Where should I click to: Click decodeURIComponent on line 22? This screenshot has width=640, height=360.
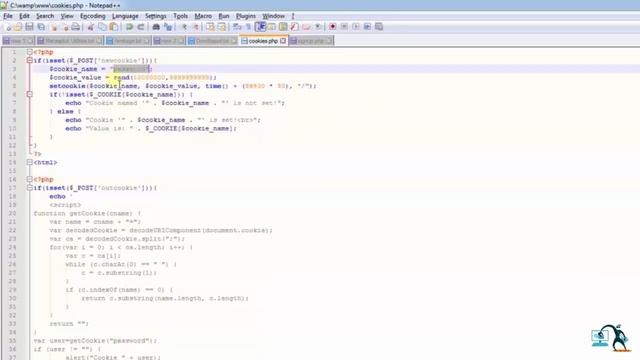[x=165, y=230]
